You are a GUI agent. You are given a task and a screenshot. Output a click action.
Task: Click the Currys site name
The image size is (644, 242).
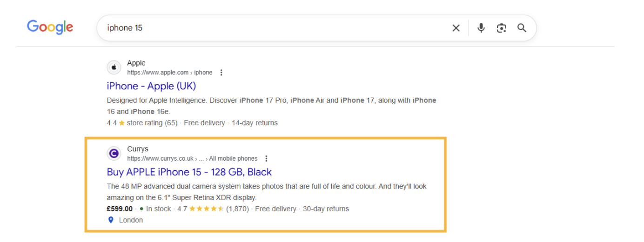point(138,149)
